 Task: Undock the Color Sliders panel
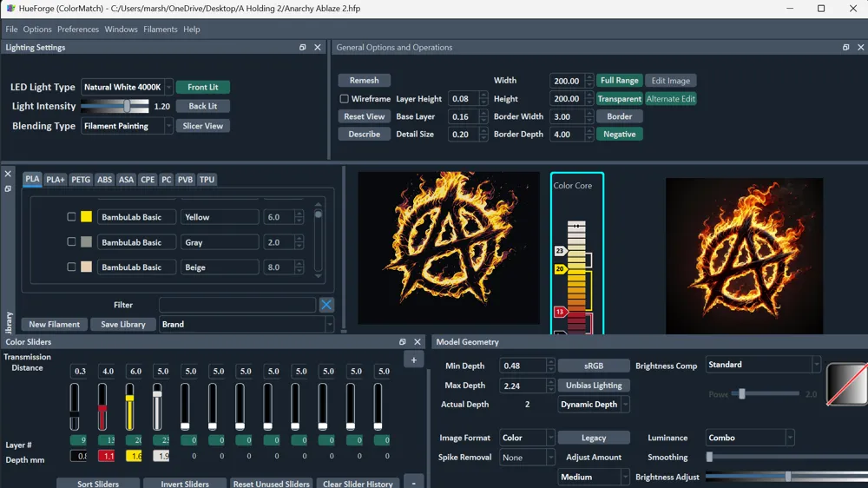tap(403, 342)
